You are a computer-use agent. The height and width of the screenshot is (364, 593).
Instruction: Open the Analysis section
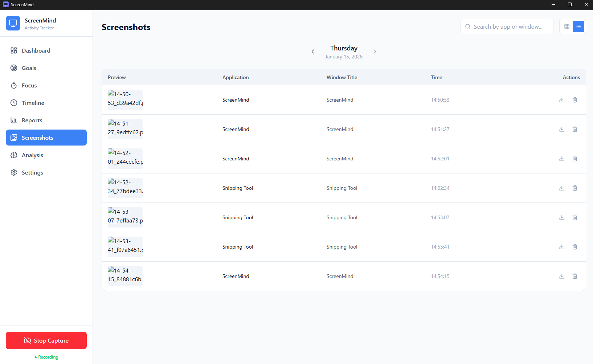tap(32, 155)
